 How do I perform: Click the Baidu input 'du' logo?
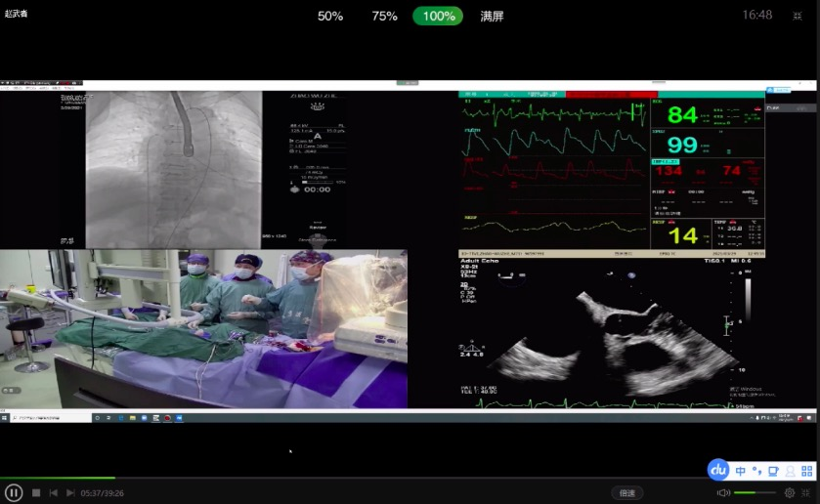(719, 470)
